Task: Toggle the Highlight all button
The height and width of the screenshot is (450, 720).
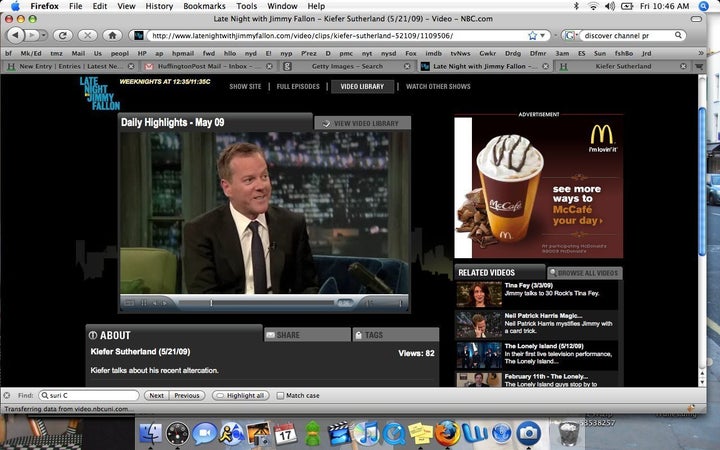Action: pyautogui.click(x=241, y=395)
